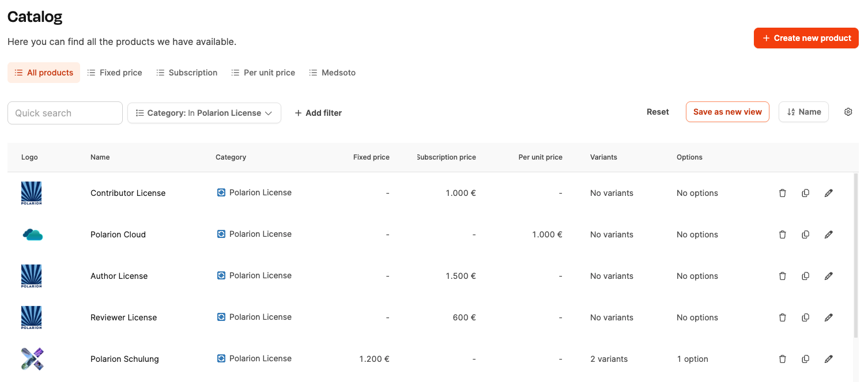Reset the applied filters
This screenshot has width=868, height=382.
(x=658, y=112)
